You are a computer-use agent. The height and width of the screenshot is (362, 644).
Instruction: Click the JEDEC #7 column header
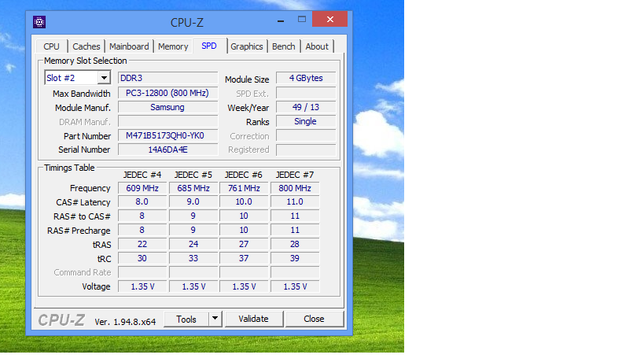click(295, 175)
